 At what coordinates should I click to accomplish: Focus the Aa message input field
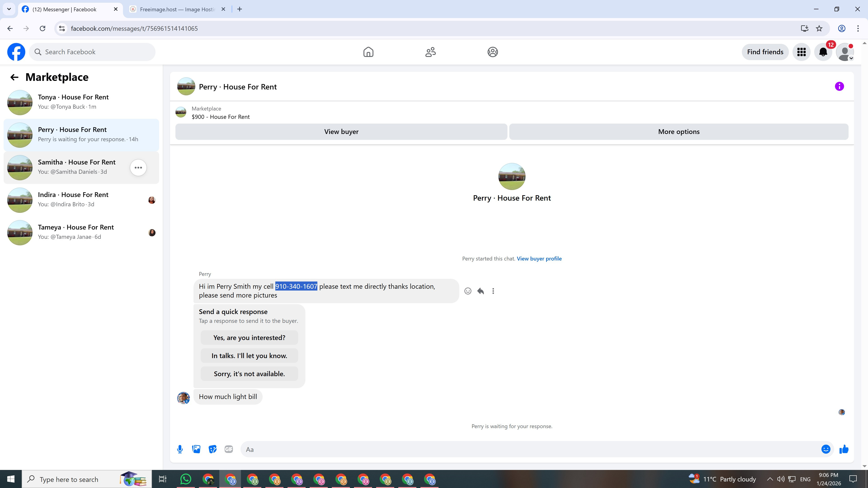529,449
